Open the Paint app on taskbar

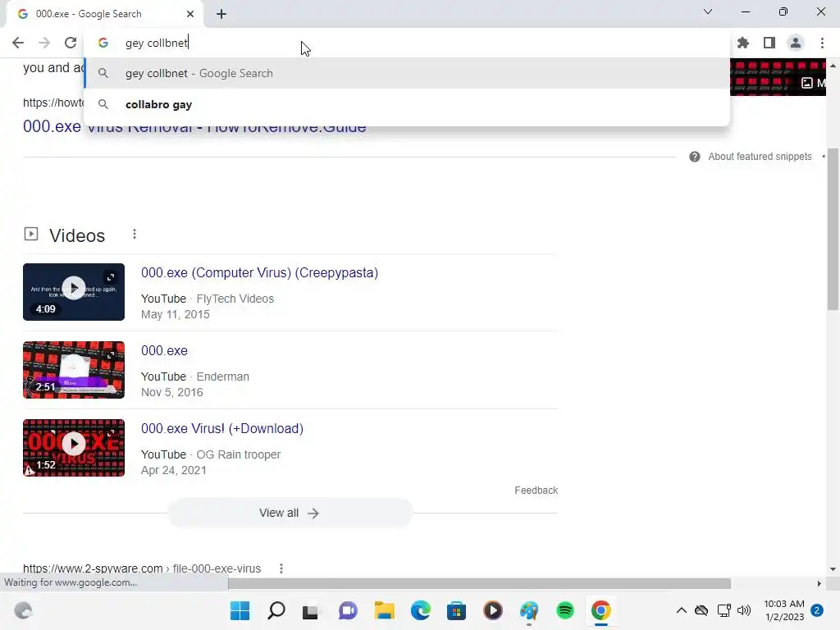pyautogui.click(x=529, y=610)
